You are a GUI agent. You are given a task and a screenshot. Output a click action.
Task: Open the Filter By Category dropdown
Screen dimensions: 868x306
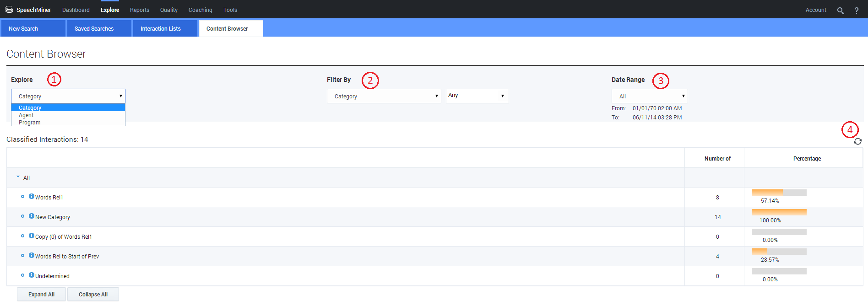point(384,96)
